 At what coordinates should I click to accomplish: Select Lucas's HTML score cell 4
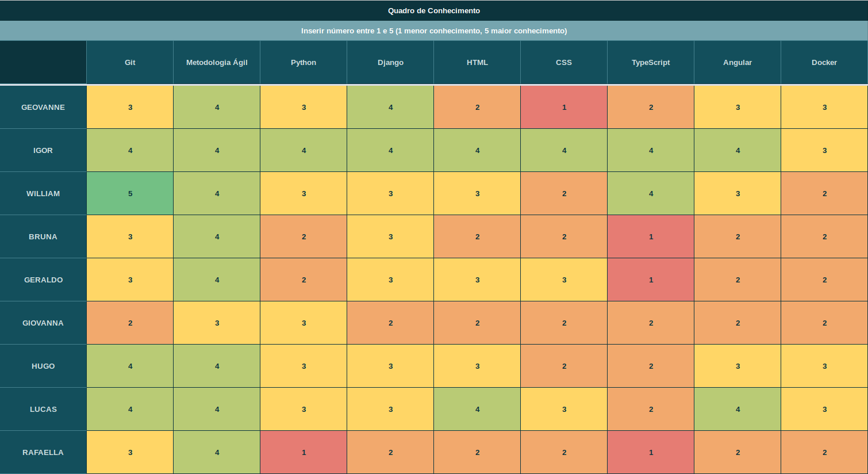point(477,409)
